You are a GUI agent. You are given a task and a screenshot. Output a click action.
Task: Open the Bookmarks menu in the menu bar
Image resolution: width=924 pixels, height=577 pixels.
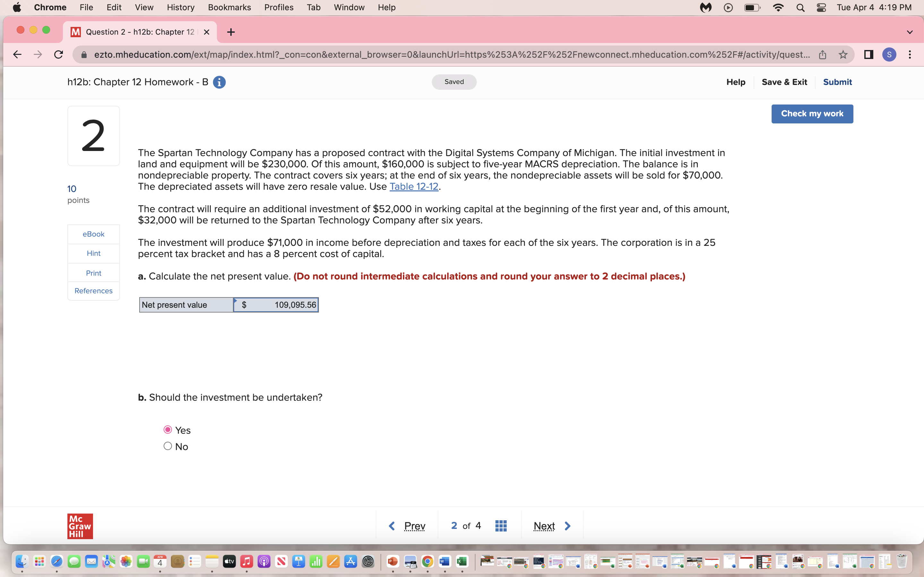pyautogui.click(x=229, y=7)
